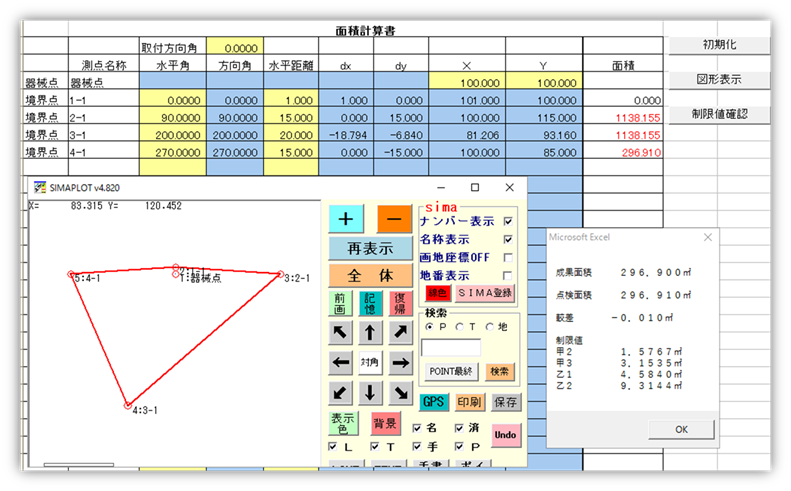The image size is (791, 491).
Task: Toggle the ナンバー表示 checkbox
Action: (509, 221)
